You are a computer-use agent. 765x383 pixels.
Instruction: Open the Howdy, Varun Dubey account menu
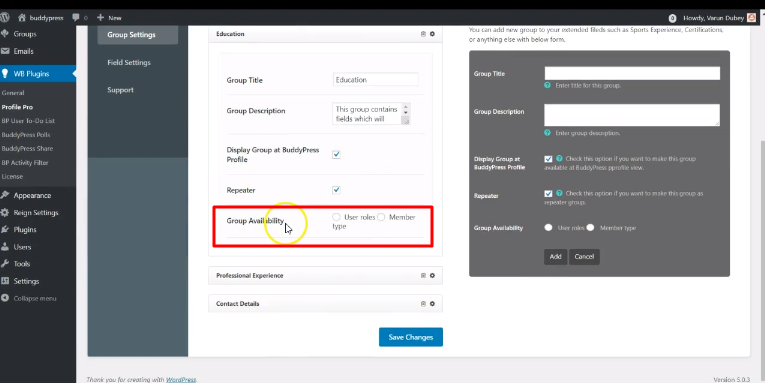(x=719, y=18)
